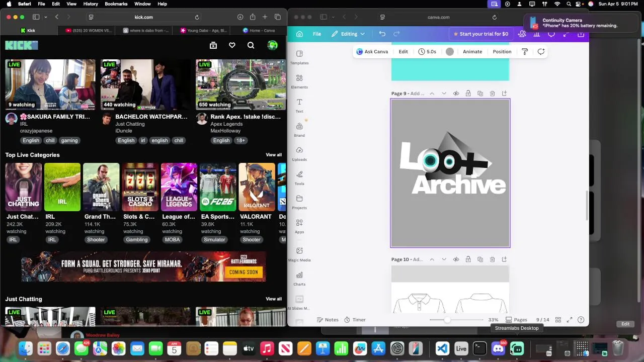Move Page 9 down with chevron
Screen dimensions: 644x362
(x=444, y=94)
